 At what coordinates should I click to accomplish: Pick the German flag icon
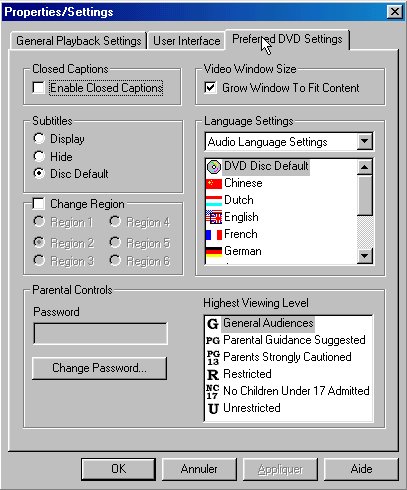[214, 251]
